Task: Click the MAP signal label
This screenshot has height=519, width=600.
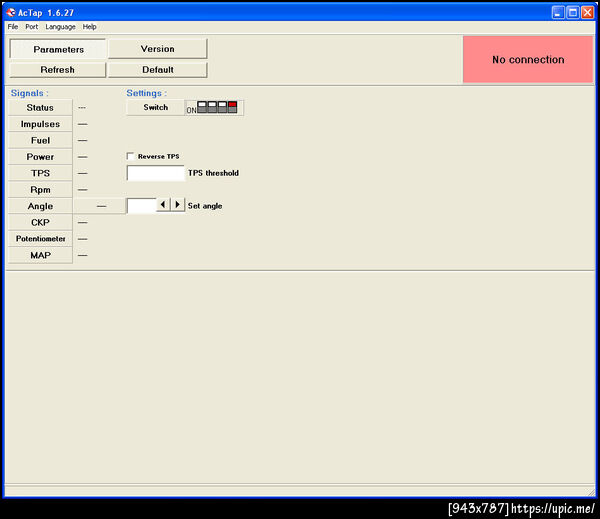Action: pos(40,255)
